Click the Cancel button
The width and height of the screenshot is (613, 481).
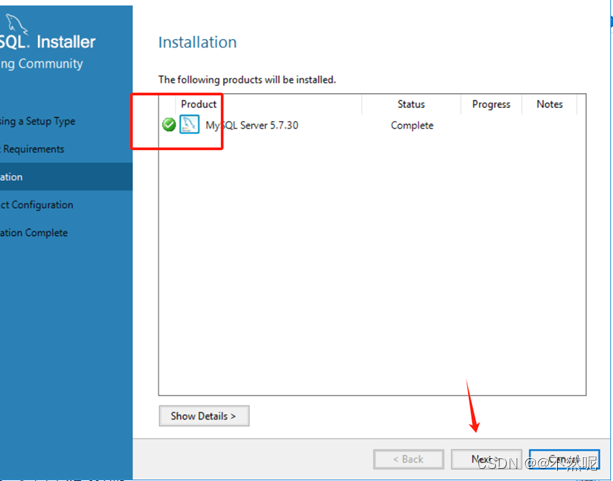[x=564, y=459]
